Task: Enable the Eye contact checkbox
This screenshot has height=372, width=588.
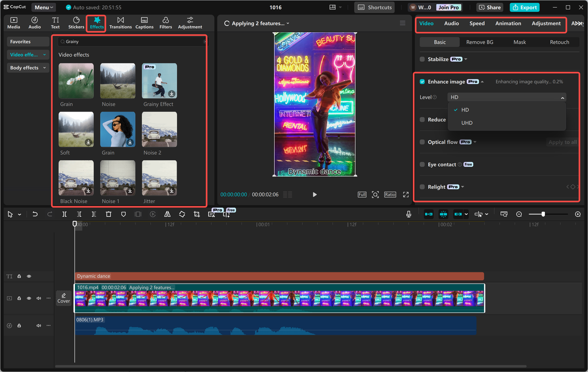Action: point(422,164)
